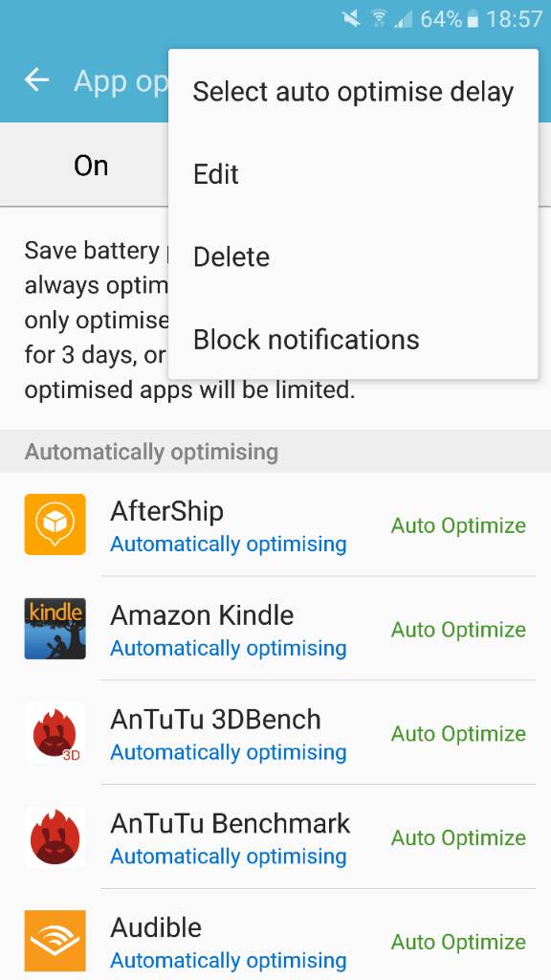Expand Auto Optimize option for AnTuTu Benchmark
The image size is (551, 980).
pos(458,837)
